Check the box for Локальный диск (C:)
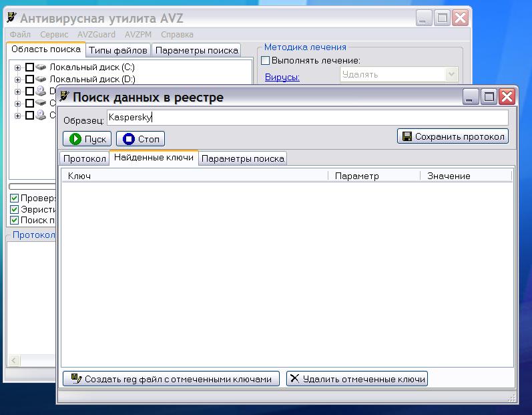 pos(29,67)
